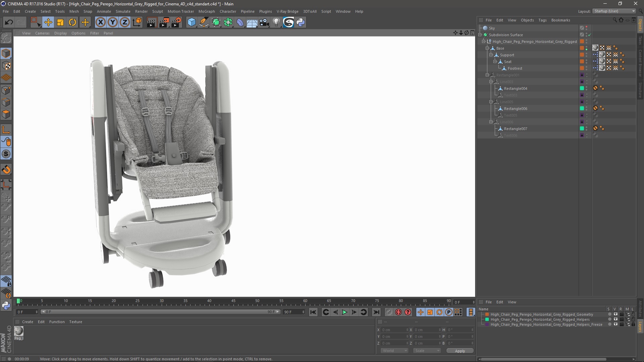Open the MoGraph array icon

(228, 22)
